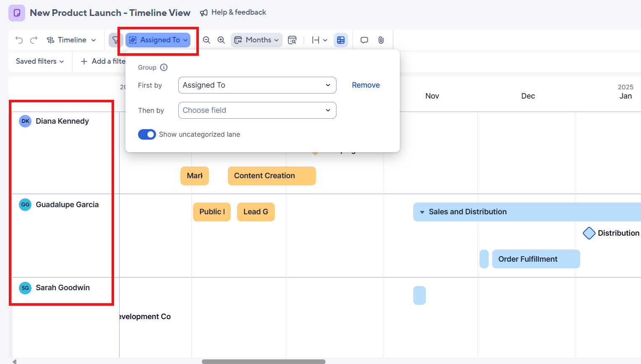Open the Timeline view menu
The width and height of the screenshot is (641, 364).
(71, 40)
